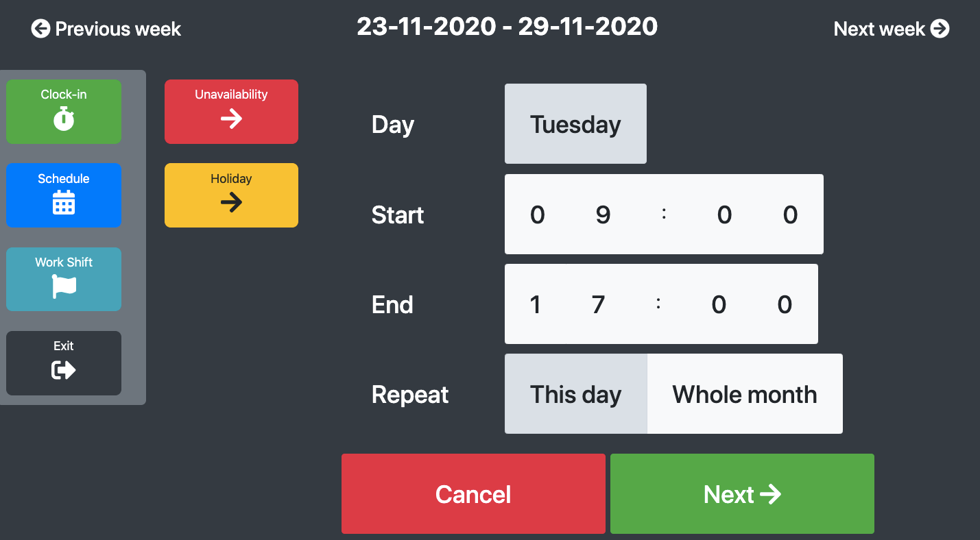Click the green Next button
The height and width of the screenshot is (540, 980).
(742, 494)
